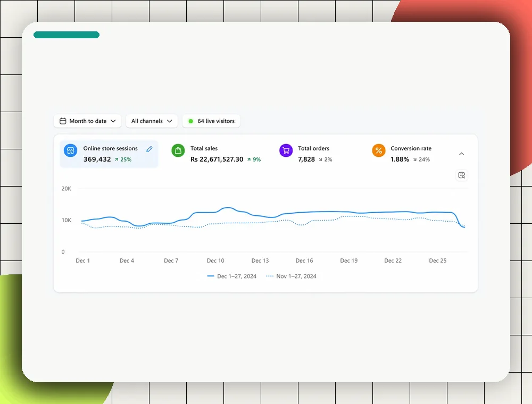Click the Dec 19 axis label

point(349,260)
